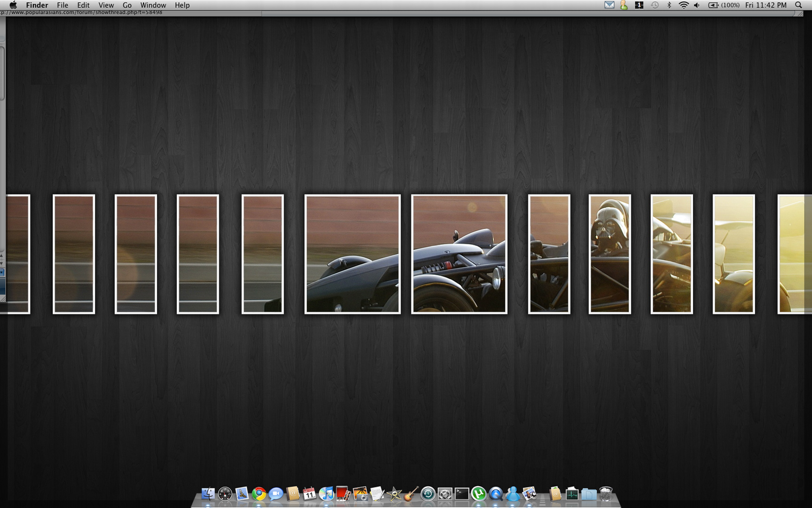Open the Trash in the dock
812x508 pixels.
point(606,493)
